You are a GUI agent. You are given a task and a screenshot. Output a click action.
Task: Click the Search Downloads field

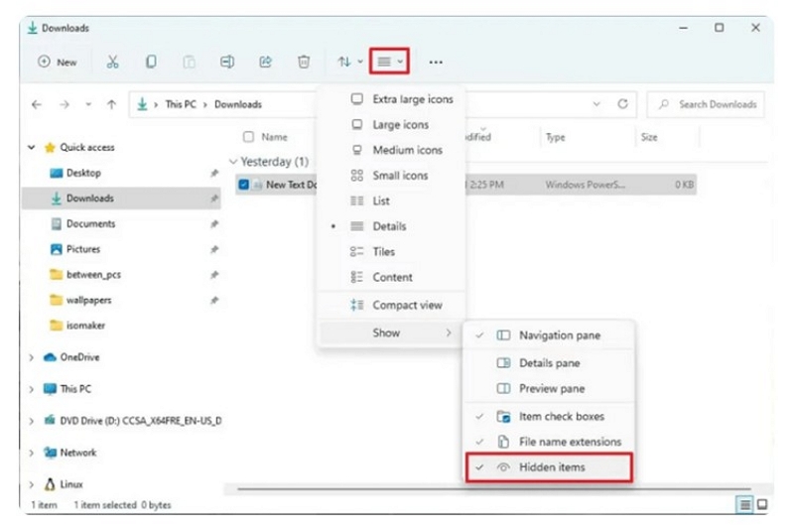706,104
